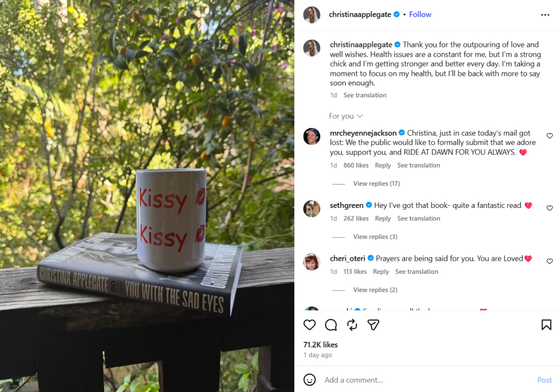Viewport: 558px width, 392px height.
Task: Like mrcheyennejackson's comment
Action: tap(549, 136)
